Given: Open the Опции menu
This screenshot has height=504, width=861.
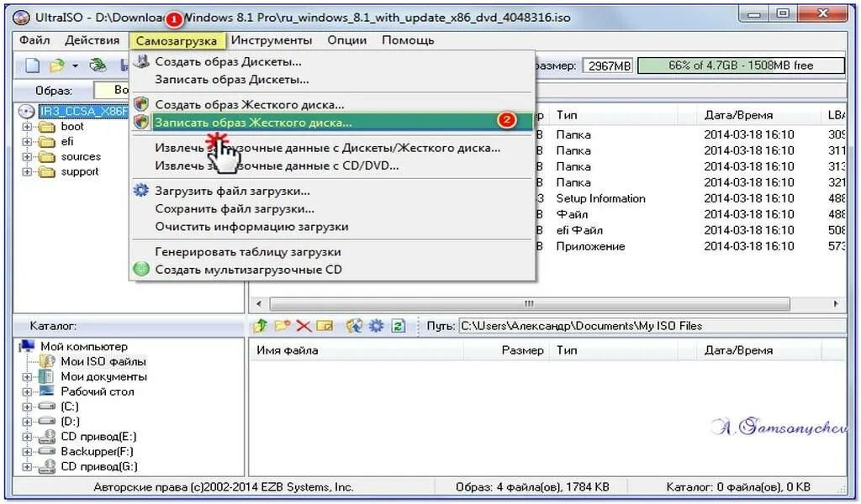Looking at the screenshot, I should (x=347, y=40).
